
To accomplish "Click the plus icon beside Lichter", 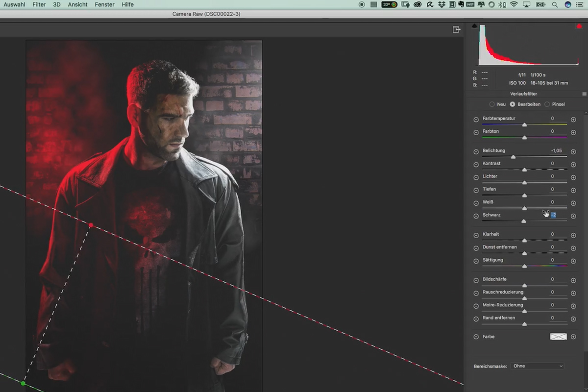I will point(573,177).
